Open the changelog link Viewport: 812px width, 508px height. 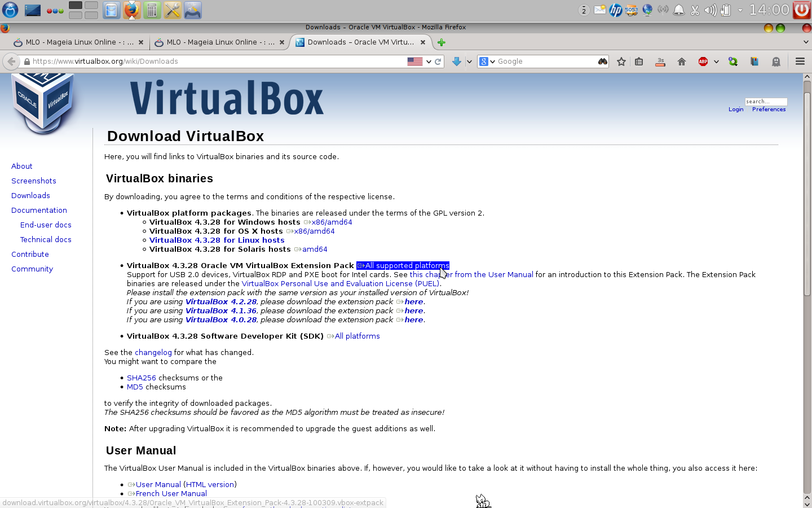click(153, 353)
